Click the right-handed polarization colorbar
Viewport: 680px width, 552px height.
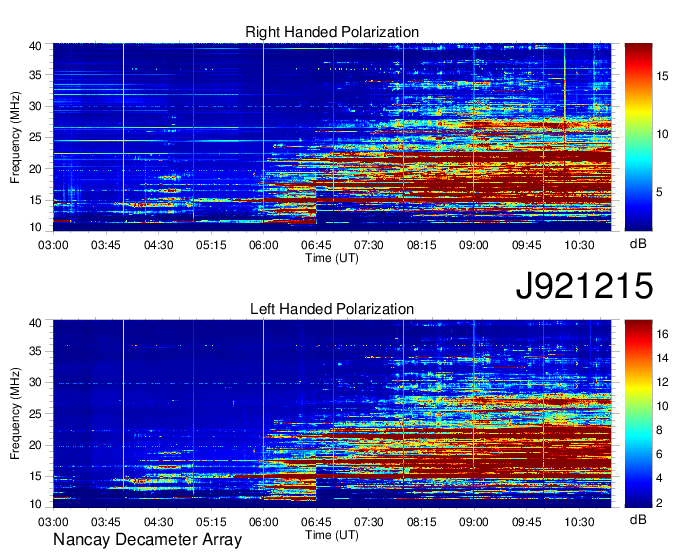tap(638, 137)
